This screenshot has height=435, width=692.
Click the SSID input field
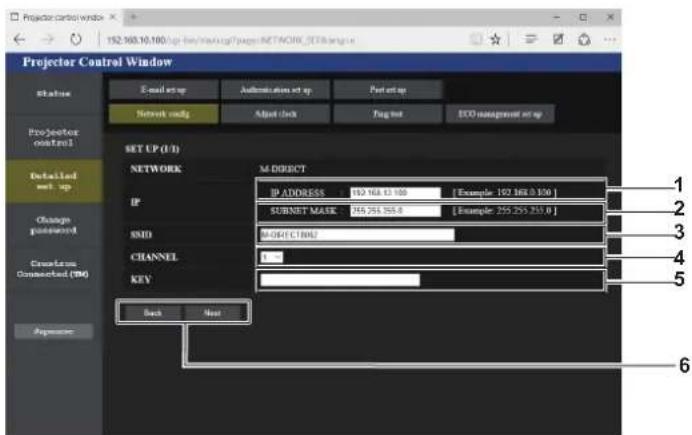357,234
